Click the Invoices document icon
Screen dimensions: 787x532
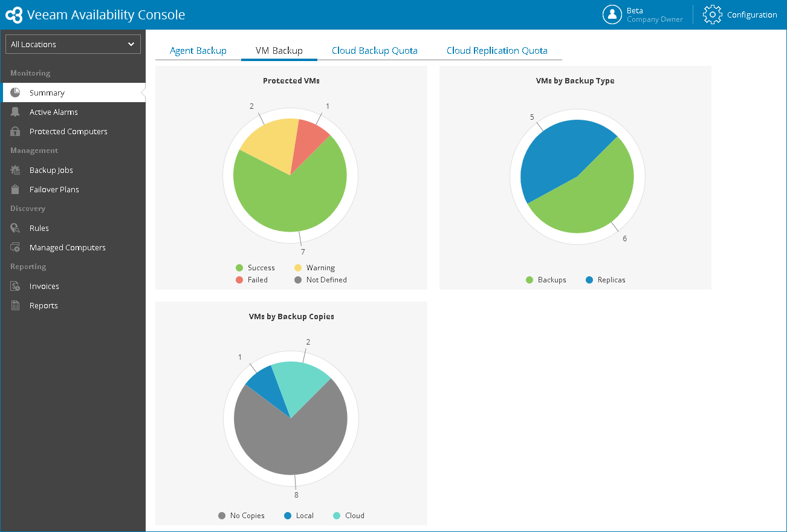pyautogui.click(x=16, y=286)
